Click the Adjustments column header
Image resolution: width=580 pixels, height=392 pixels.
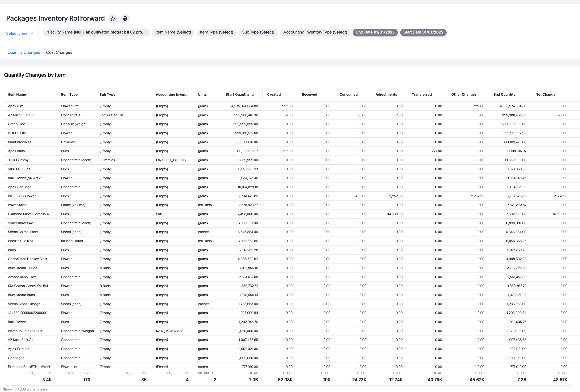[x=389, y=95]
